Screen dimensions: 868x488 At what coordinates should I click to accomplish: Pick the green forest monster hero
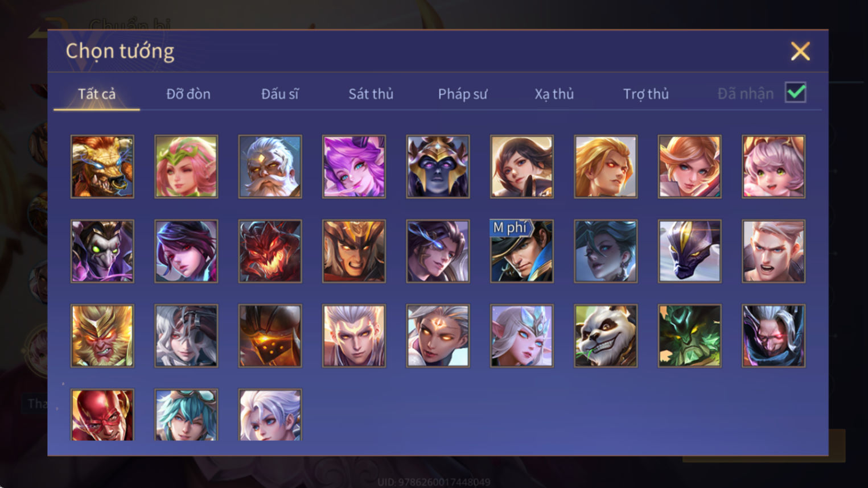(689, 336)
